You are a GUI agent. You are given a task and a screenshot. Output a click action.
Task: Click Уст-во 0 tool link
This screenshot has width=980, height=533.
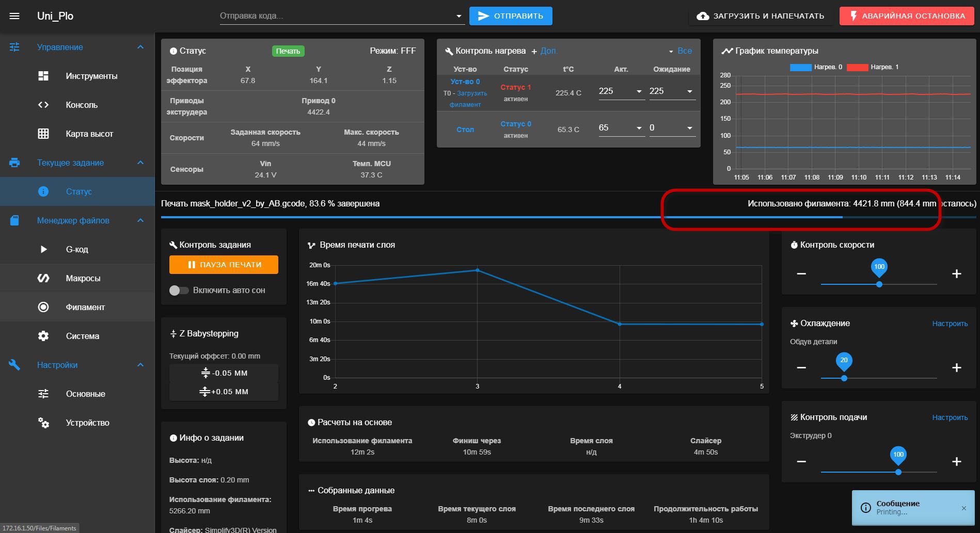(465, 82)
